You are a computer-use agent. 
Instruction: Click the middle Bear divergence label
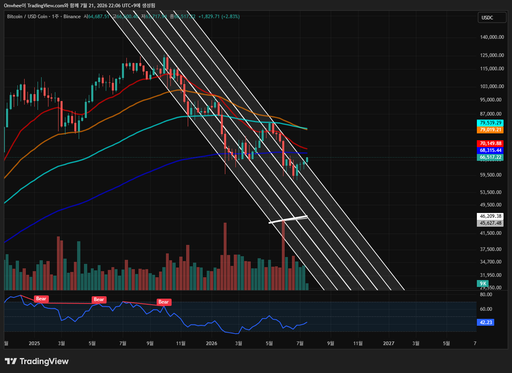[x=99, y=300]
